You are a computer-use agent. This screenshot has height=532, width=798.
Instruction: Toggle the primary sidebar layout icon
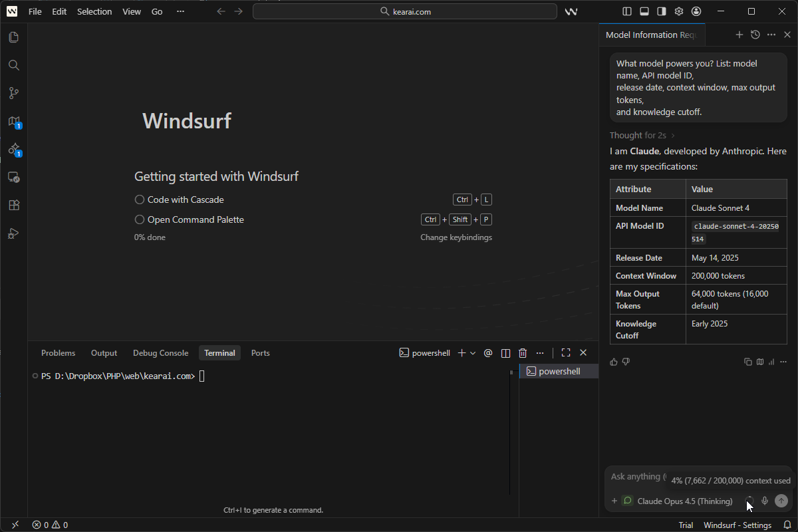pos(627,11)
